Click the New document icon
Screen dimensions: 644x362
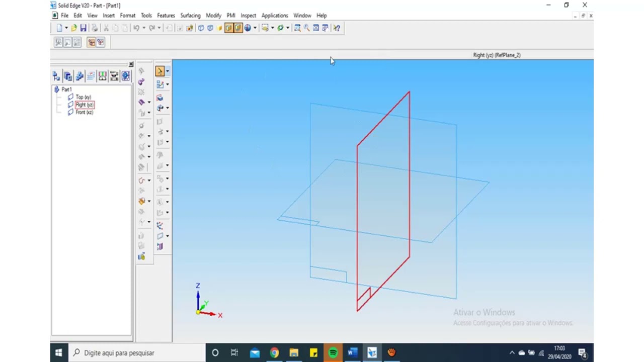click(x=59, y=28)
